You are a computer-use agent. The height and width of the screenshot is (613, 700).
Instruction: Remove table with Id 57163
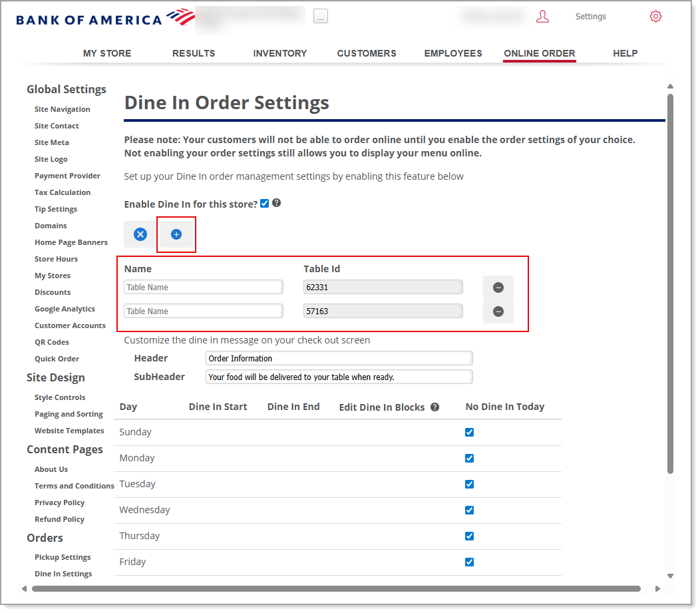click(x=498, y=311)
